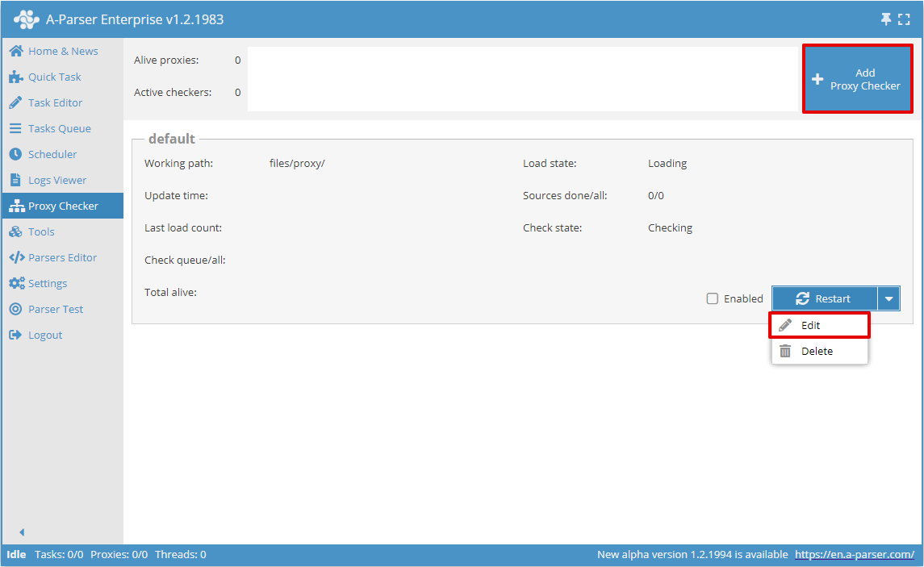The width and height of the screenshot is (924, 567).
Task: Click the Add Proxy Checker button
Action: (857, 78)
